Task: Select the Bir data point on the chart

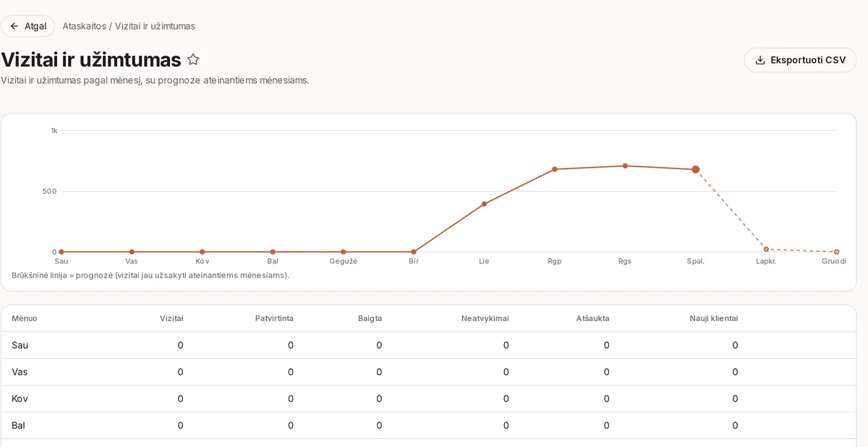Action: 414,252
